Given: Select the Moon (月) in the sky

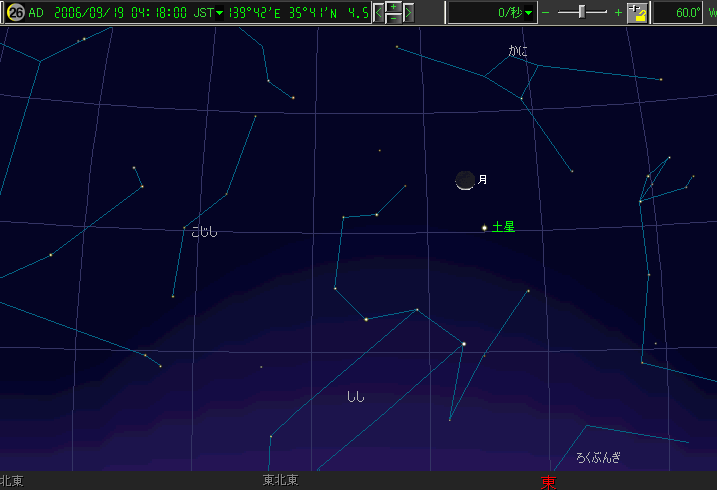Looking at the screenshot, I should coord(465,180).
